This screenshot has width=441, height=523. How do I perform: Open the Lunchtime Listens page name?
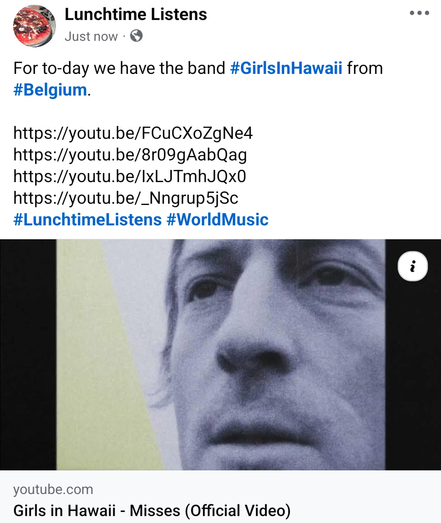click(136, 14)
